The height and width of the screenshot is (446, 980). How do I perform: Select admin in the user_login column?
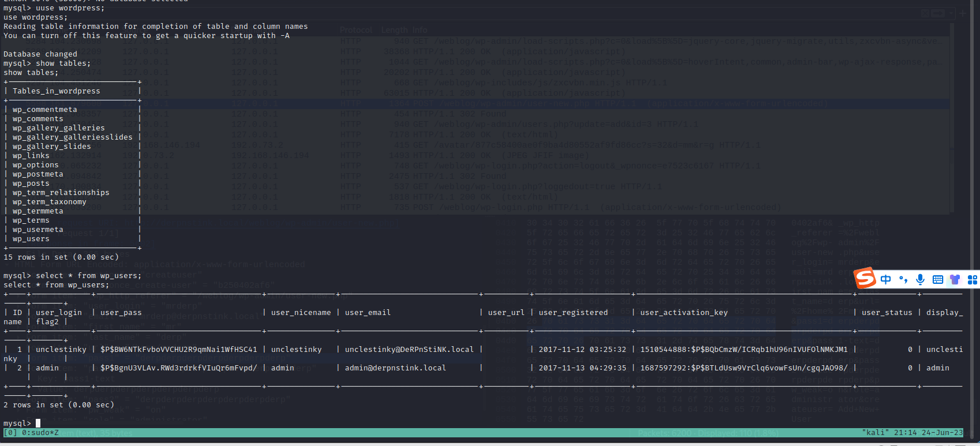point(47,368)
